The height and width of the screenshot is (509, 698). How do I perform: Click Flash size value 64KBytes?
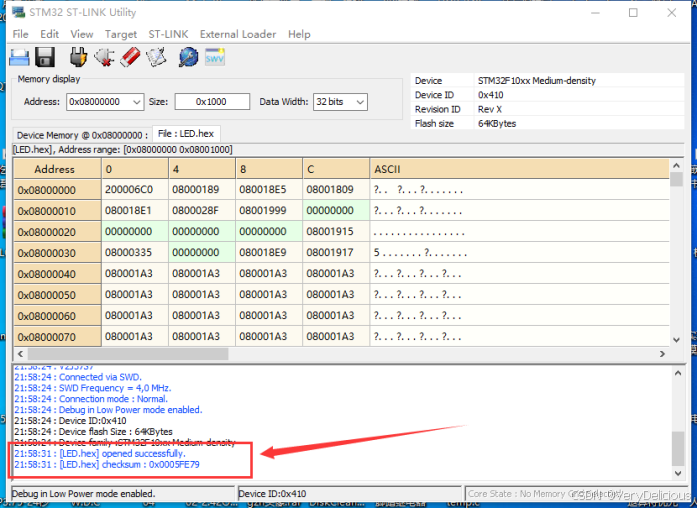point(497,123)
